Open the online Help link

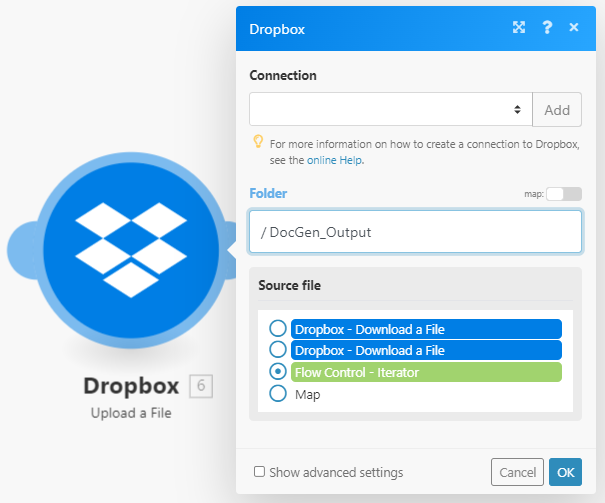tap(334, 160)
